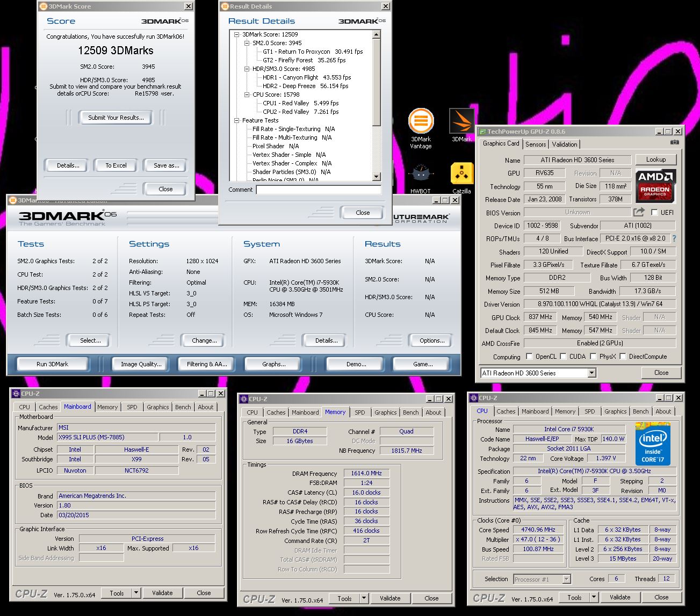Click the Run 3DMark button
Viewport: 700px width, 616px height.
pos(53,364)
